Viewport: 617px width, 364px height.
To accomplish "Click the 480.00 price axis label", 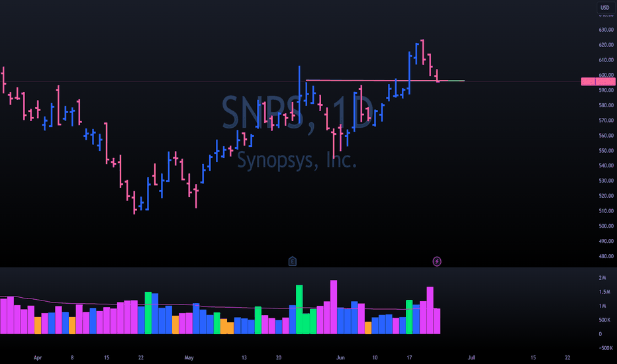I will point(606,256).
